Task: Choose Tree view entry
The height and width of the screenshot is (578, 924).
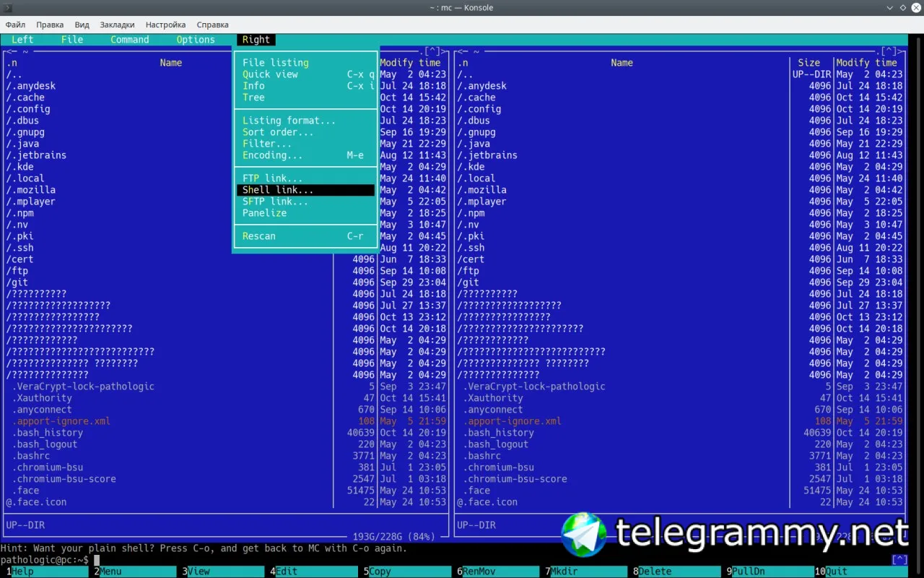Action: pyautogui.click(x=306, y=98)
